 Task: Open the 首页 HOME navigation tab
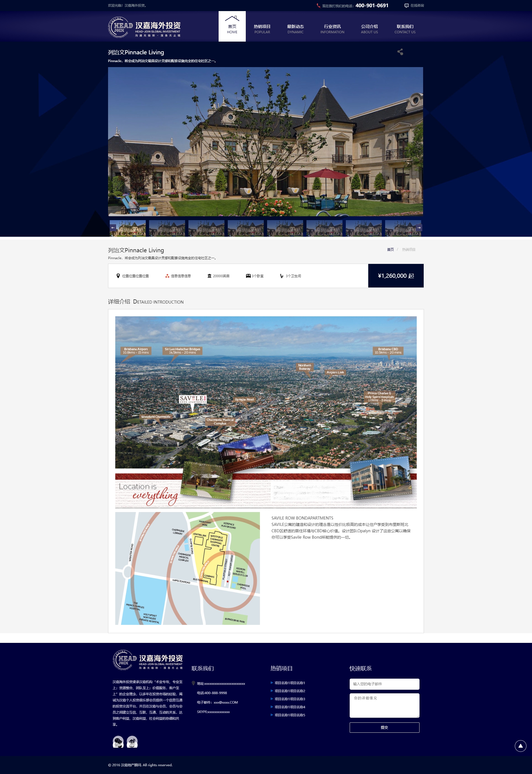point(232,27)
